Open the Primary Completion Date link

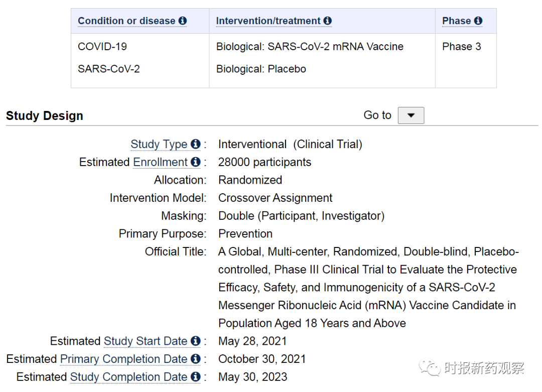click(x=124, y=359)
